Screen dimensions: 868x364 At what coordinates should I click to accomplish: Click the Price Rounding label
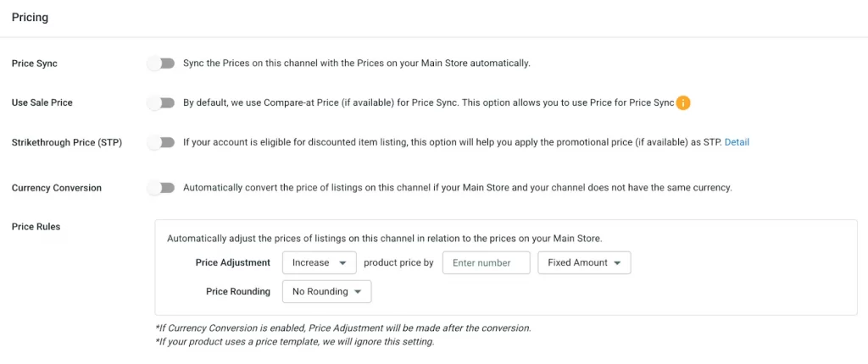click(238, 291)
